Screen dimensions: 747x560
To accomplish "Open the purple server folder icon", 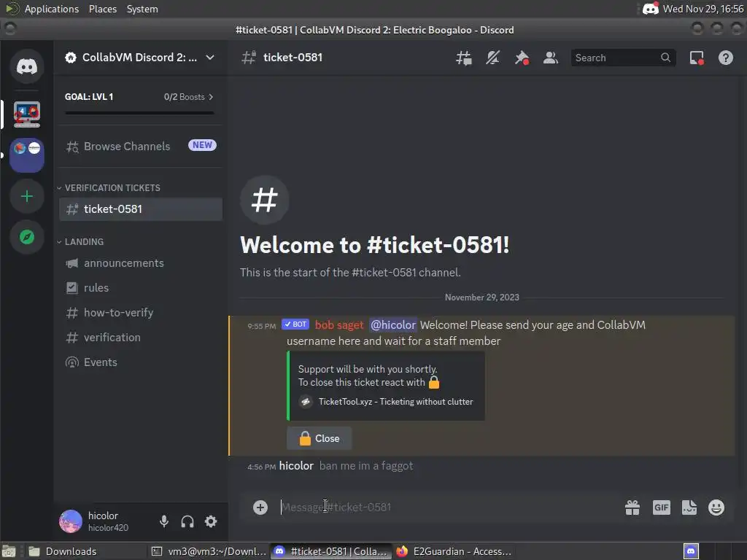I will pyautogui.click(x=27, y=155).
